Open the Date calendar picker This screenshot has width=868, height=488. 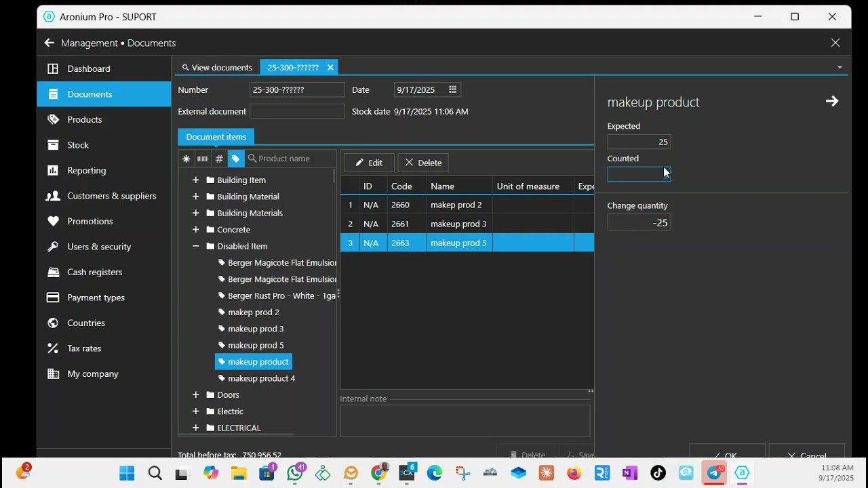coord(453,89)
